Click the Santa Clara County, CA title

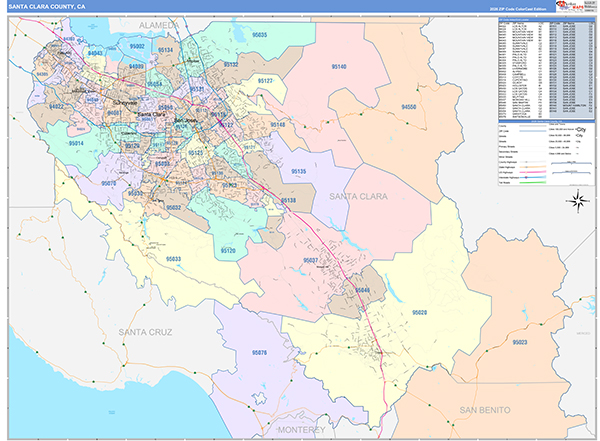(49, 8)
